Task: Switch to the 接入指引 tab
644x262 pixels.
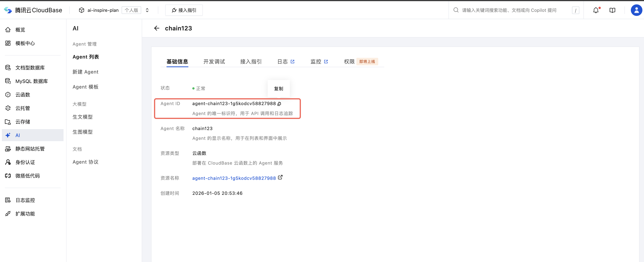Action: (x=251, y=62)
